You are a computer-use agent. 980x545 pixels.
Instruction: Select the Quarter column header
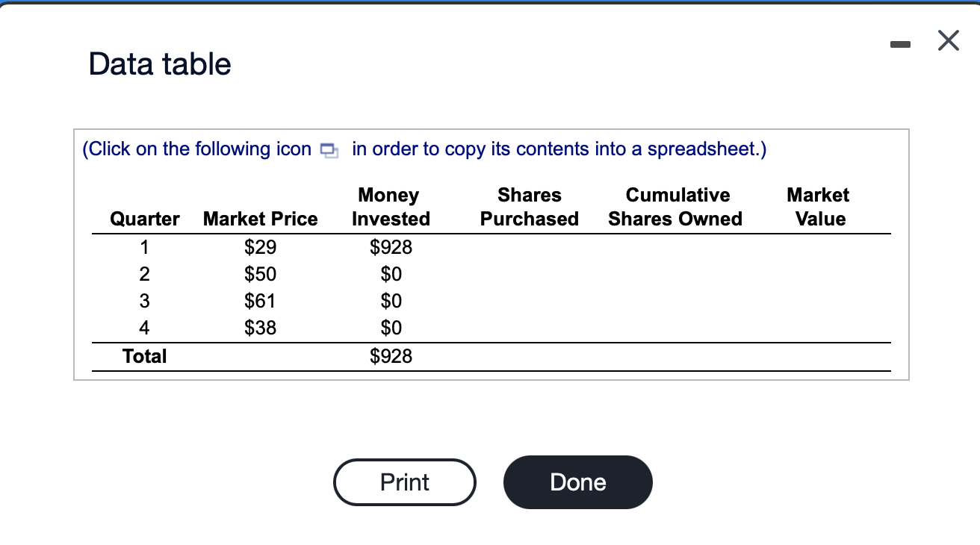coord(144,219)
